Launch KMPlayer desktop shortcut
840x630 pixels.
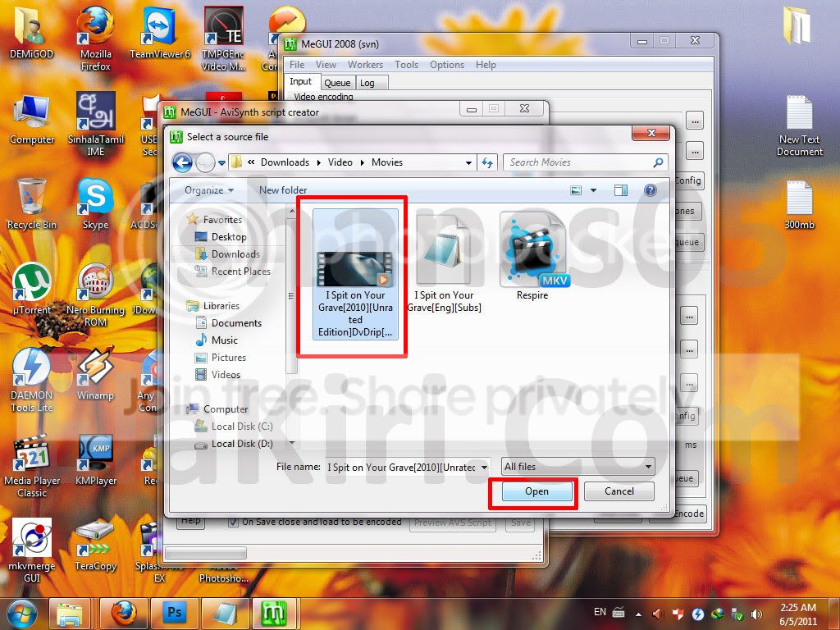pyautogui.click(x=95, y=459)
